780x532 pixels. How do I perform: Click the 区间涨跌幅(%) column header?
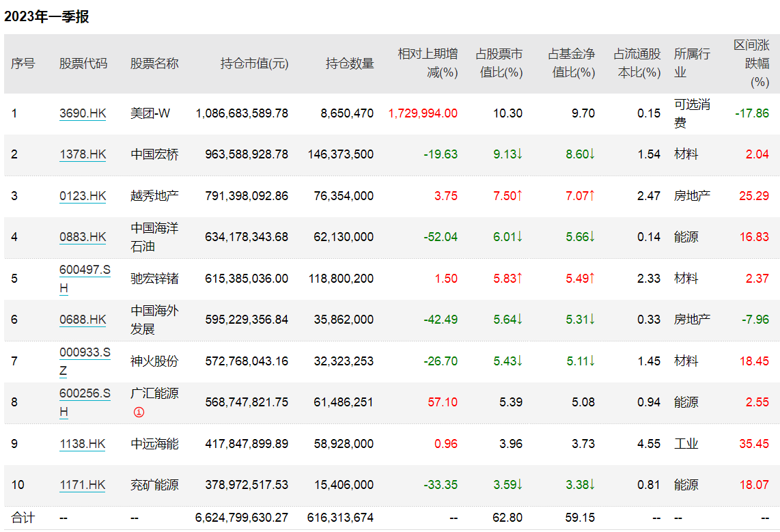point(751,64)
